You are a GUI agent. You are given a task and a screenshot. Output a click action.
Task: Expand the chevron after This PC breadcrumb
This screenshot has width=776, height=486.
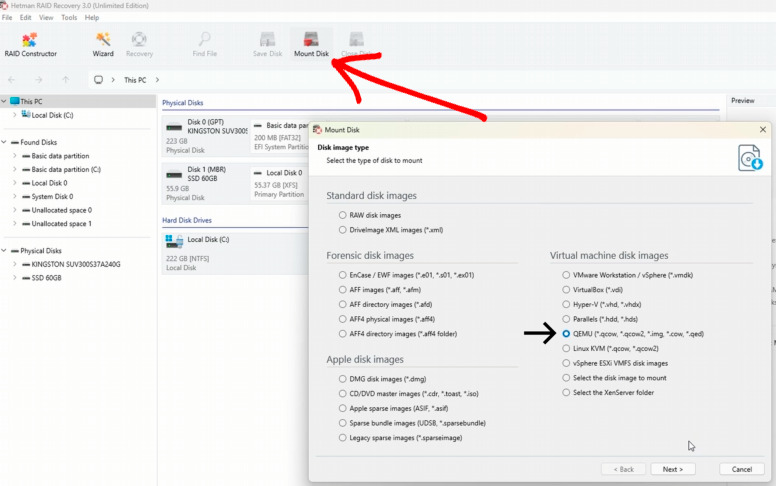157,80
